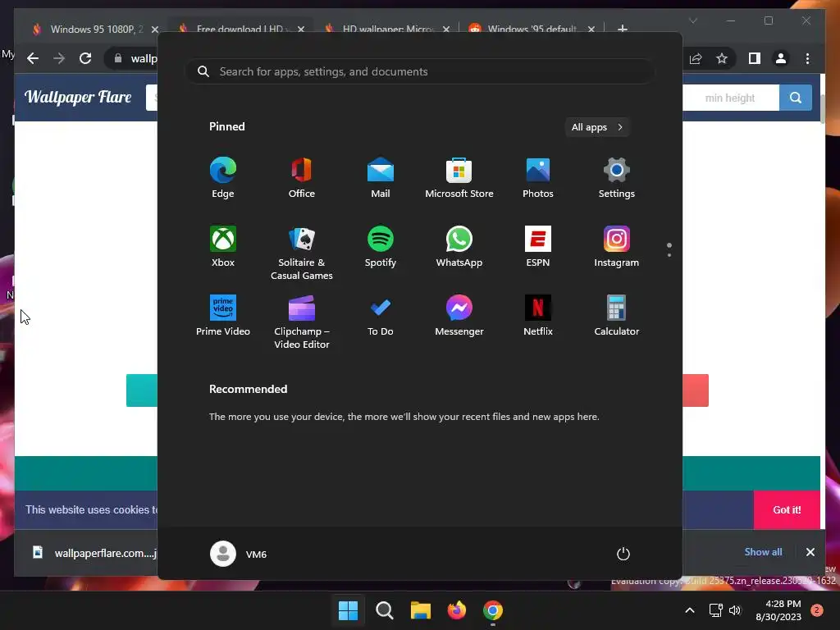Go back in Chrome
Image resolution: width=840 pixels, height=630 pixels.
(33, 58)
